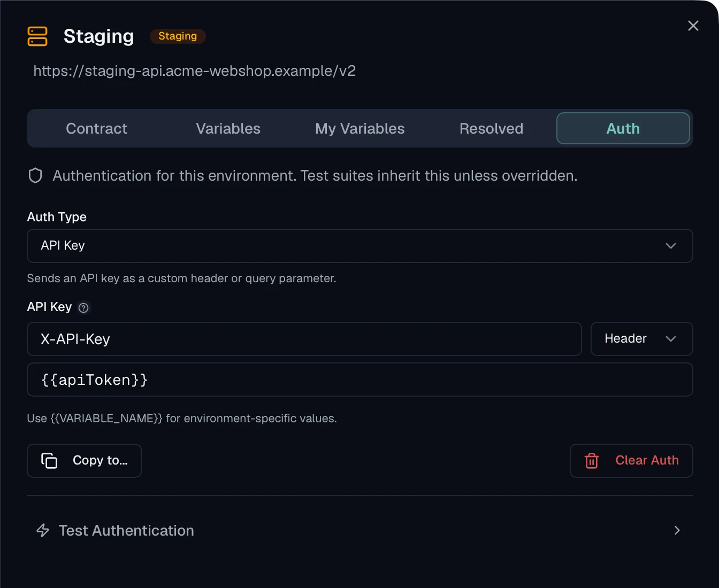Open the API Key help question-mark icon
This screenshot has height=588, width=719.
coord(83,307)
